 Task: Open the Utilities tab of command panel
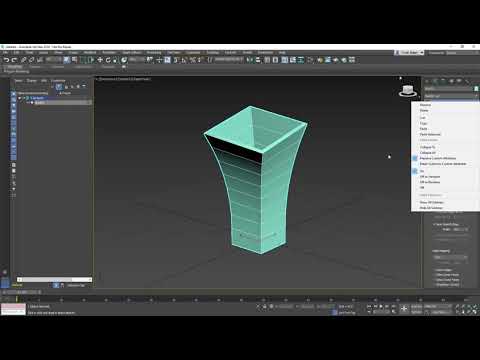(x=467, y=81)
